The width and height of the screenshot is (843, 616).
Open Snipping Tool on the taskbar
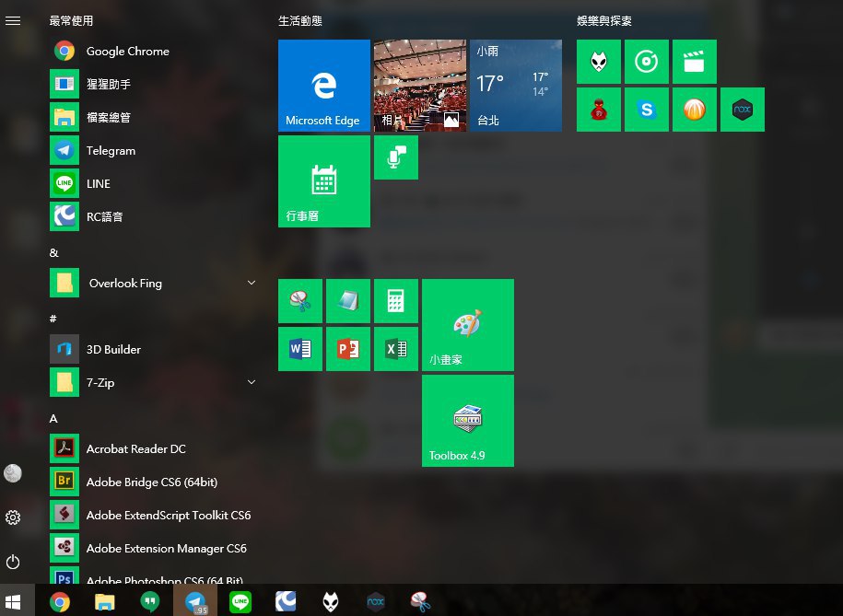click(x=420, y=601)
